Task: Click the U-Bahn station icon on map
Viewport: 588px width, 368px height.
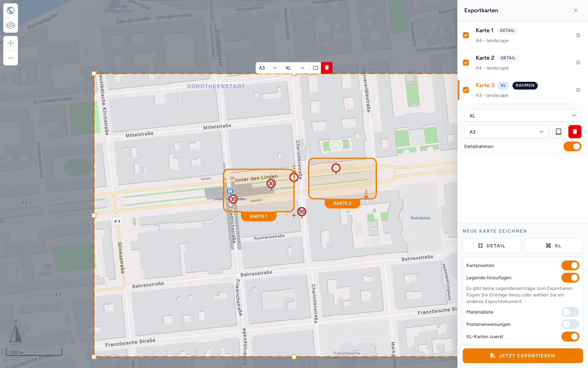Action: click(230, 191)
